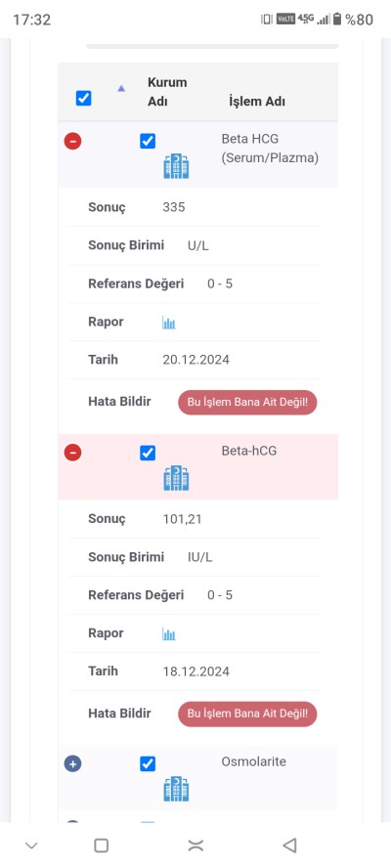The width and height of the screenshot is (391, 868).
Task: Collapse the Beta HCG (Serum/Plazma) row details
Action: [x=72, y=141]
